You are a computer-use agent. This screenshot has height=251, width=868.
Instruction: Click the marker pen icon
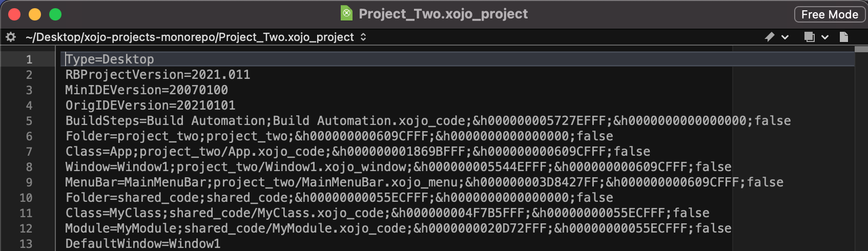[x=770, y=37]
